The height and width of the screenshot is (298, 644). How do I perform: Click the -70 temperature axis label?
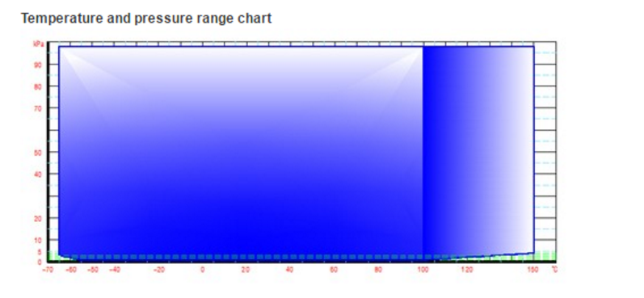tap(47, 270)
